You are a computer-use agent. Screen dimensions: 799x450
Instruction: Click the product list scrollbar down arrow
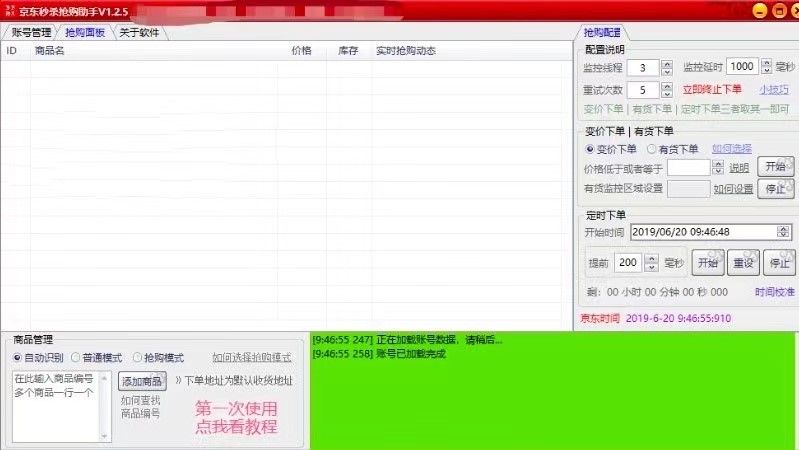coord(104,436)
